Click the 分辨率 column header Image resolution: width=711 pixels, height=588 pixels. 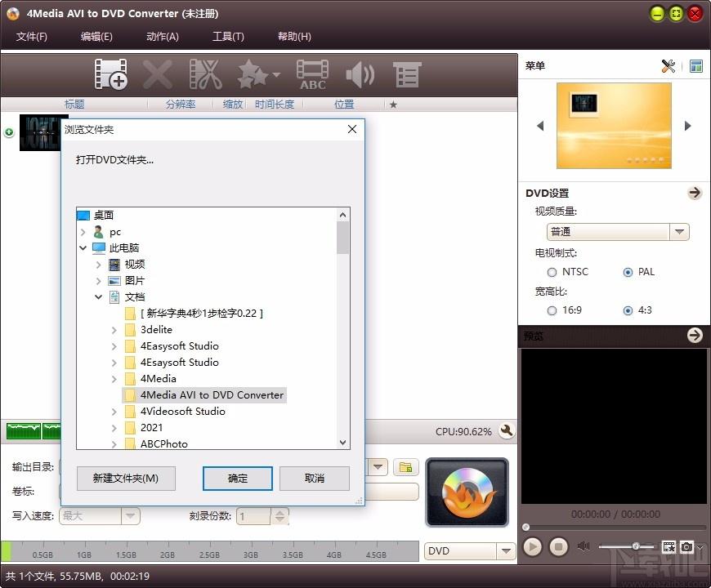click(x=181, y=105)
